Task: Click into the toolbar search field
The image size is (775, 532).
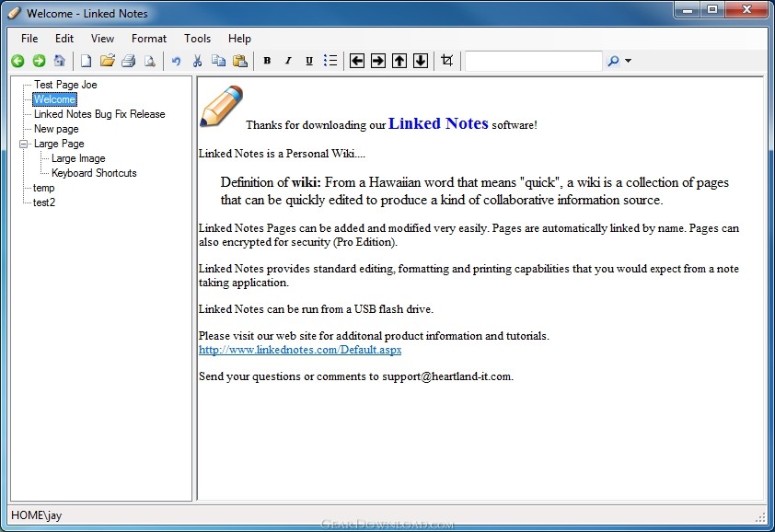Action: pyautogui.click(x=533, y=61)
